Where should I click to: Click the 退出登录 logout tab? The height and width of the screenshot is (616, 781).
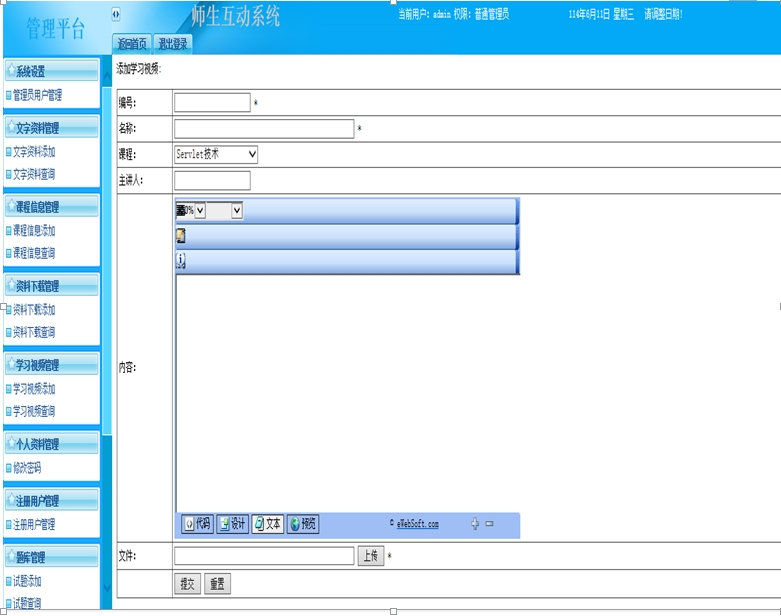click(x=173, y=44)
